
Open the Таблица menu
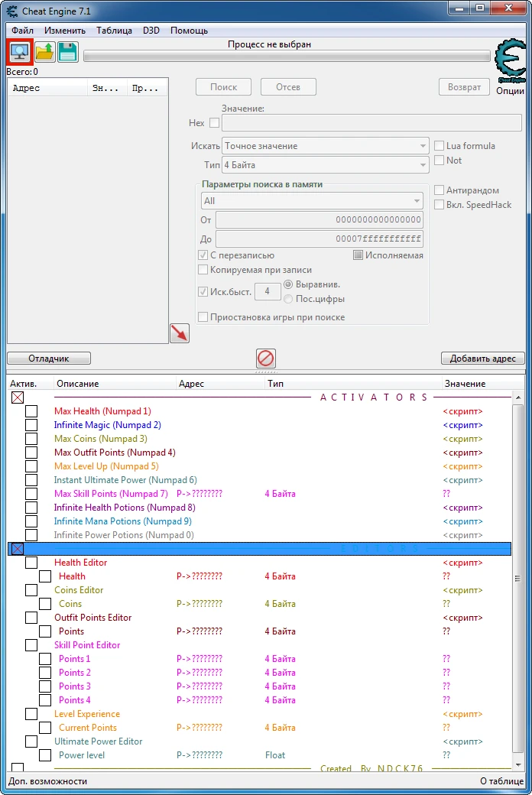(114, 31)
